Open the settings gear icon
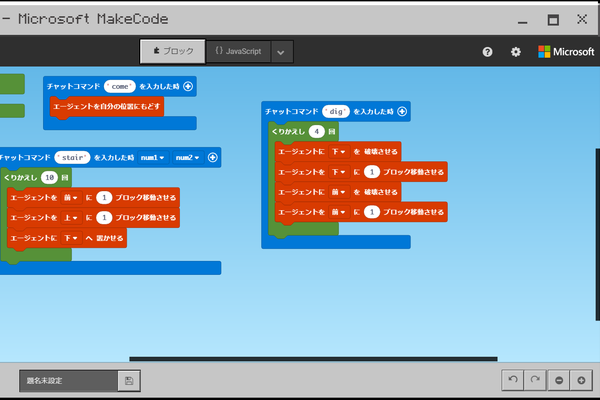 click(516, 52)
